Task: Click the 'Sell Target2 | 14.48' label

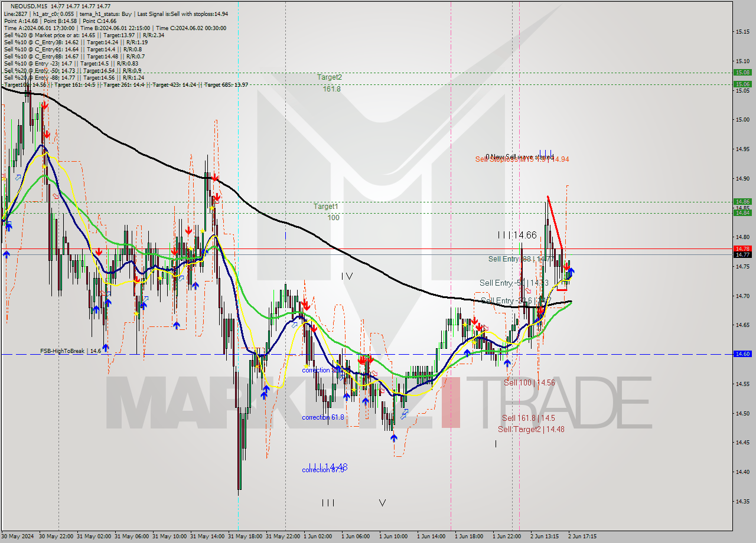Action: (x=531, y=429)
